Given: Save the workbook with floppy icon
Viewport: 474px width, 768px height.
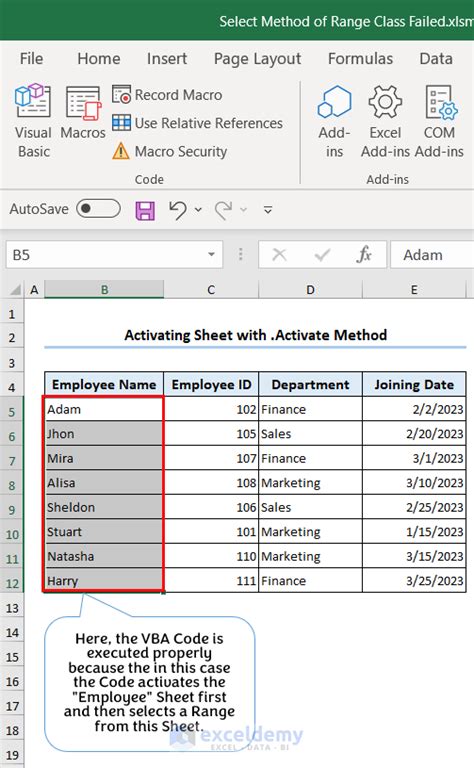Looking at the screenshot, I should pyautogui.click(x=145, y=210).
